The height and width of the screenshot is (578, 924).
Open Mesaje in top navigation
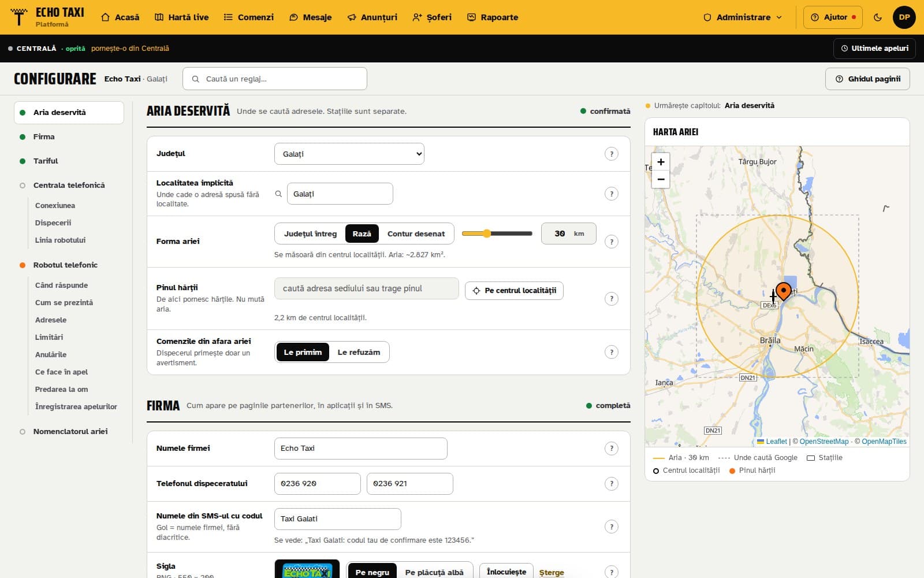pos(311,17)
